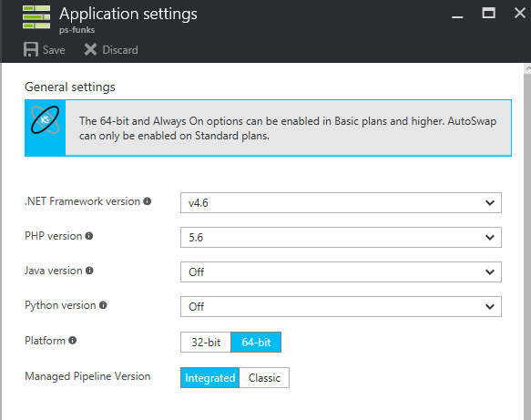Open the PHP version dropdown showing 5.6
Screen dimensions: 531x420
click(x=341, y=238)
